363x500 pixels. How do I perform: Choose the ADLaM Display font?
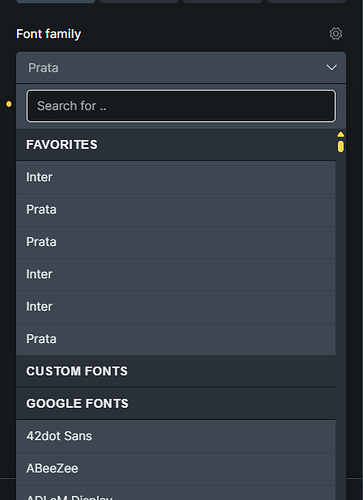point(176,493)
